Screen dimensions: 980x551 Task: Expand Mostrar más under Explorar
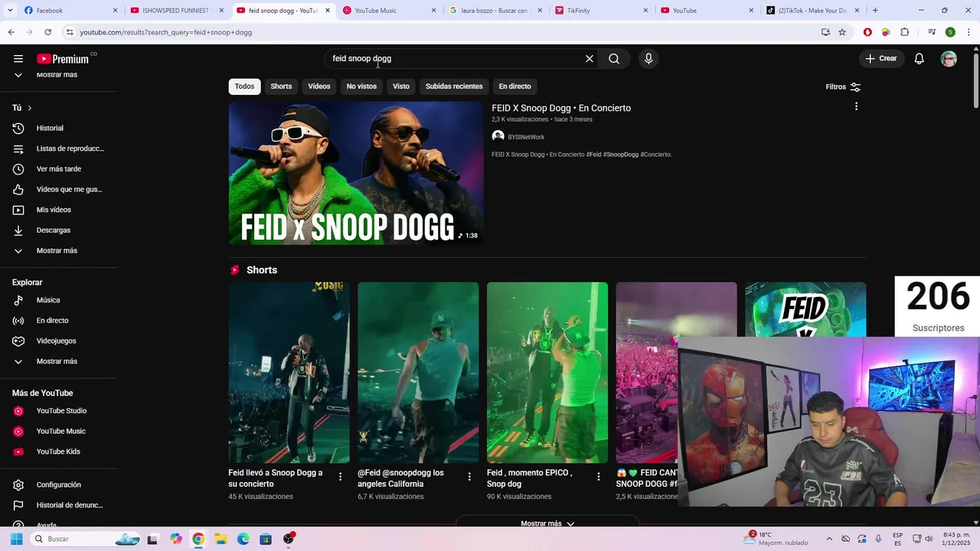[58, 361]
